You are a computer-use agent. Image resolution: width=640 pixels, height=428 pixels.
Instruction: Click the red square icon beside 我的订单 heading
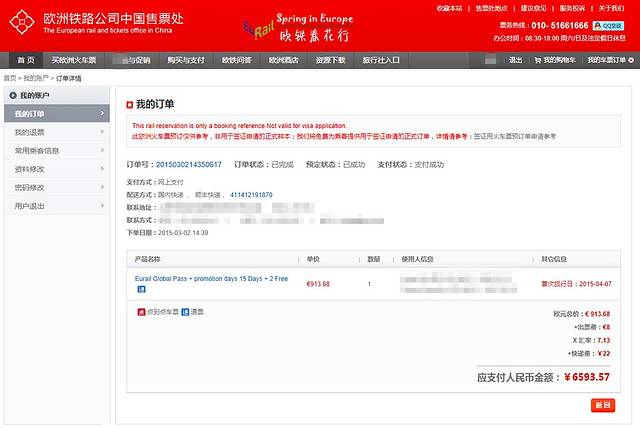130,104
